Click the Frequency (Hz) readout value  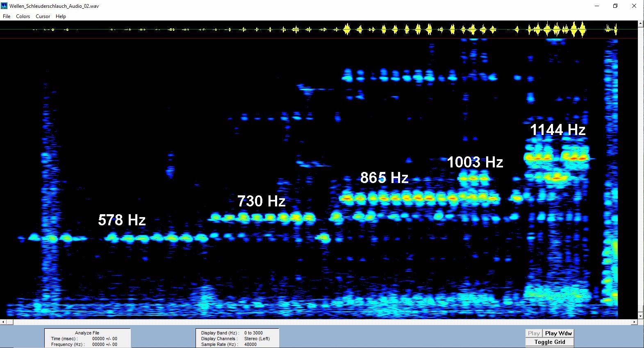pos(105,344)
